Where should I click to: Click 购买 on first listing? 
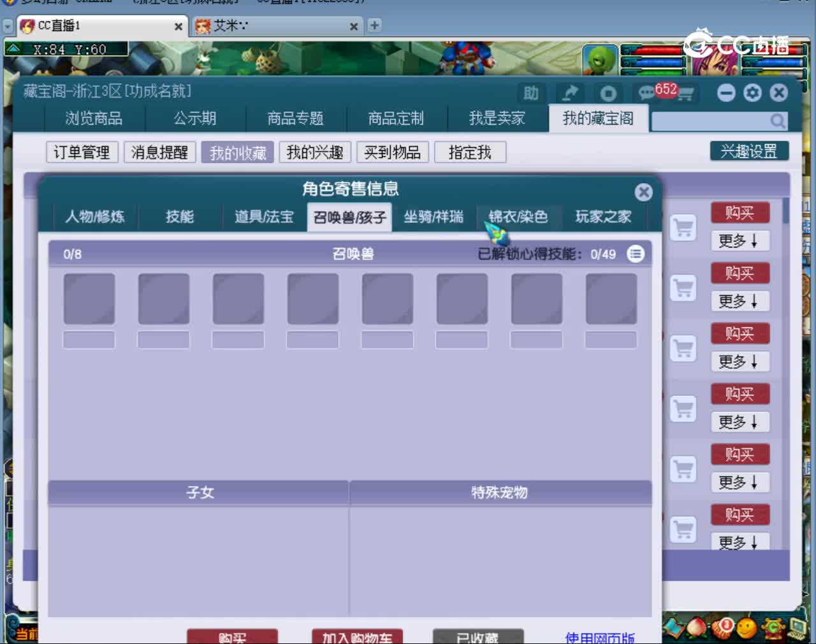(x=740, y=213)
